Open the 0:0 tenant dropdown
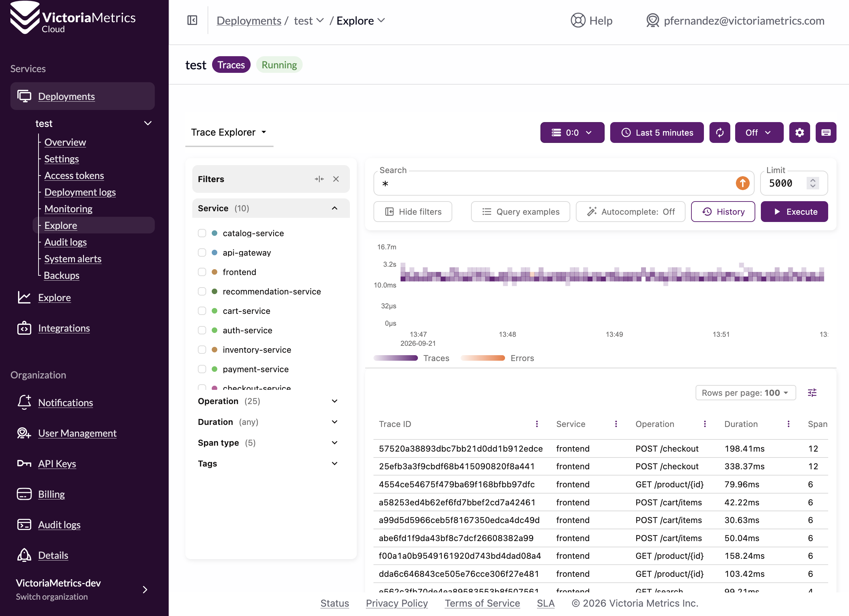The image size is (849, 616). 572,132
